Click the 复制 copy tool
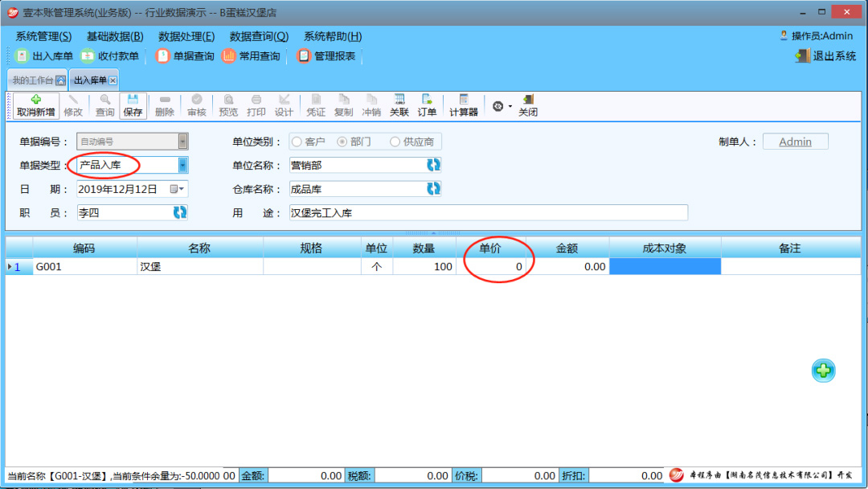The image size is (868, 489). [x=343, y=106]
